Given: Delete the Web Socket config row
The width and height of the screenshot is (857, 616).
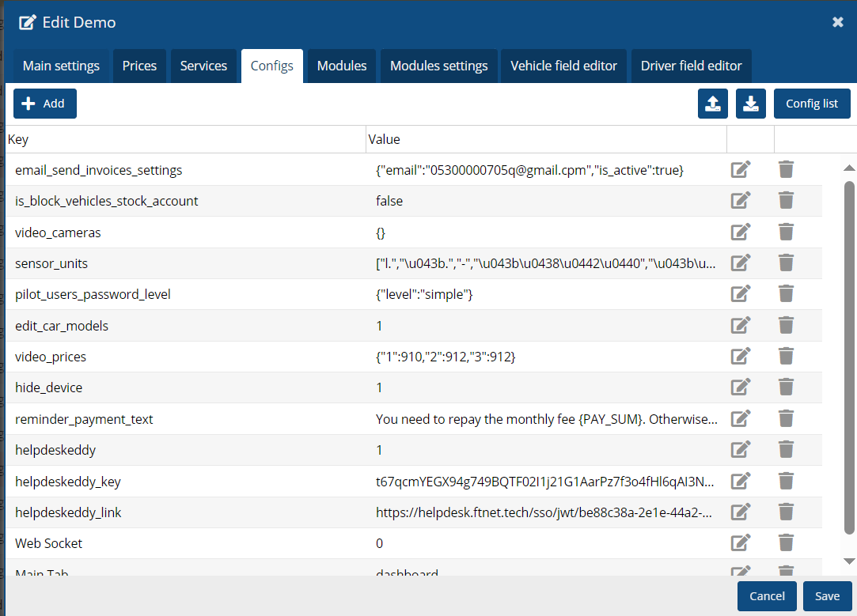Looking at the screenshot, I should tap(786, 543).
